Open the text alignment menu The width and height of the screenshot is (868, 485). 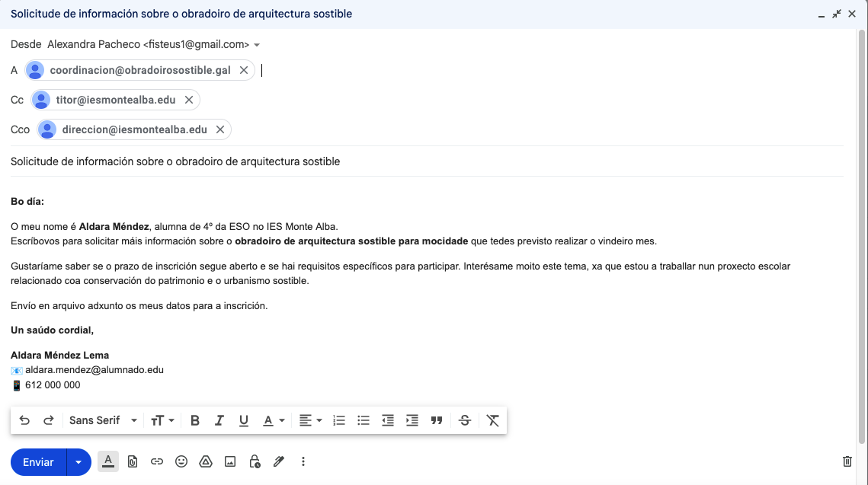[310, 420]
